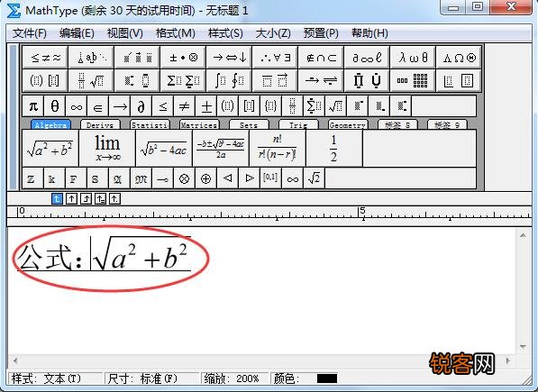Switch to the Trig tab
The height and width of the screenshot is (392, 538).
click(298, 125)
